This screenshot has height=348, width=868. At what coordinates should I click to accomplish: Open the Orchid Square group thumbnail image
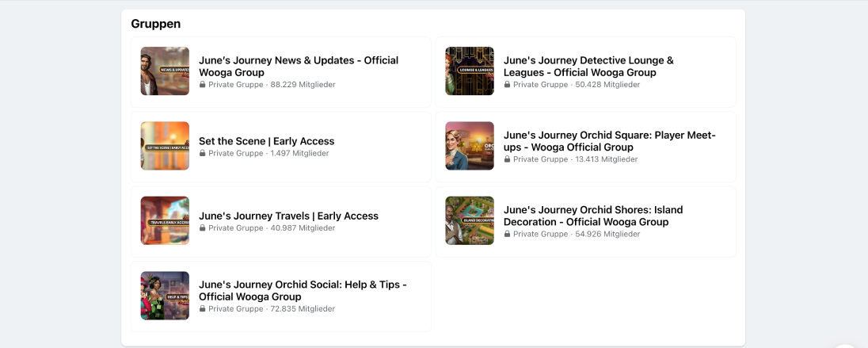pyautogui.click(x=470, y=146)
